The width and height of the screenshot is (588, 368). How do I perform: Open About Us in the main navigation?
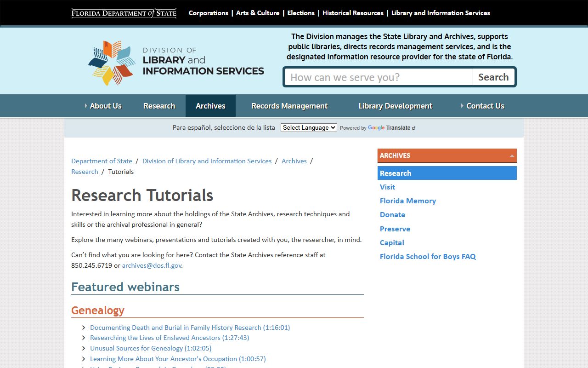pos(106,106)
